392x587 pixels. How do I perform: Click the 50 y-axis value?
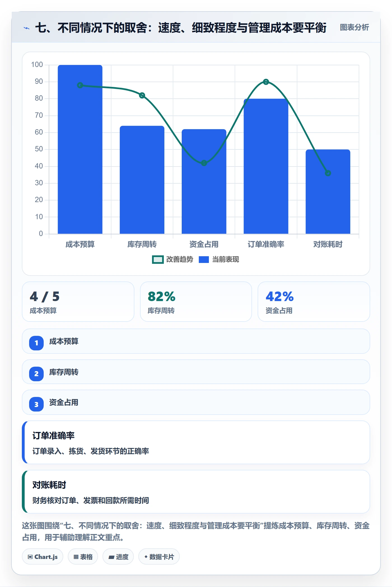(x=39, y=149)
